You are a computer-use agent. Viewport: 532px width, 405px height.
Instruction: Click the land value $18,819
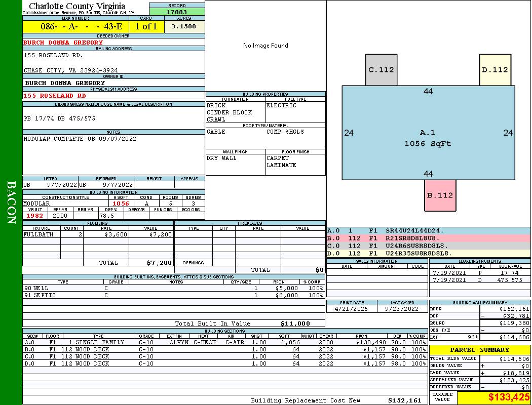(516, 373)
